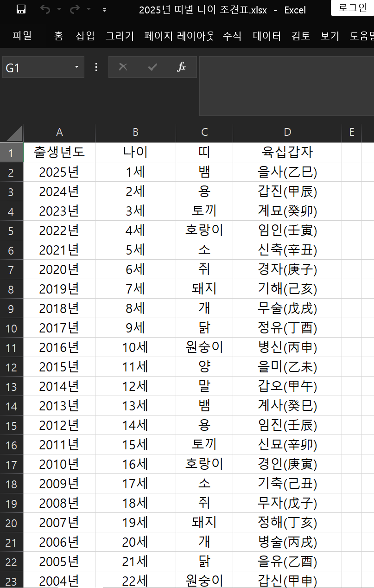The height and width of the screenshot is (588, 374).
Task: Click cell containing 2010년
Action: [59, 464]
